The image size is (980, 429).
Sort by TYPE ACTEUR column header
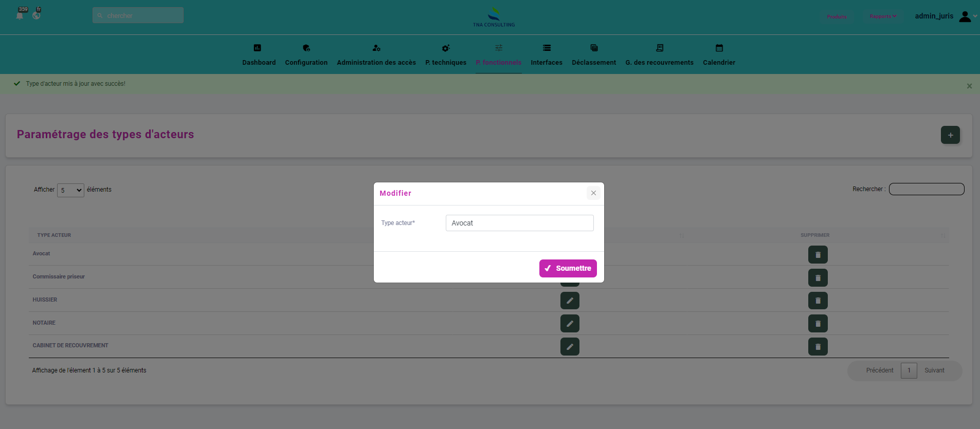coord(54,235)
